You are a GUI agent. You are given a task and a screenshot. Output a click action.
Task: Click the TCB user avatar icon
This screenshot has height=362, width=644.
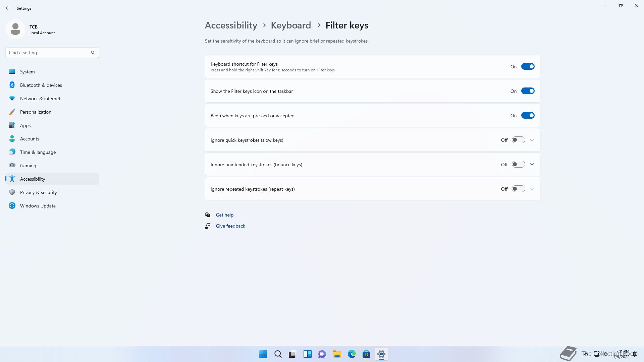(15, 29)
